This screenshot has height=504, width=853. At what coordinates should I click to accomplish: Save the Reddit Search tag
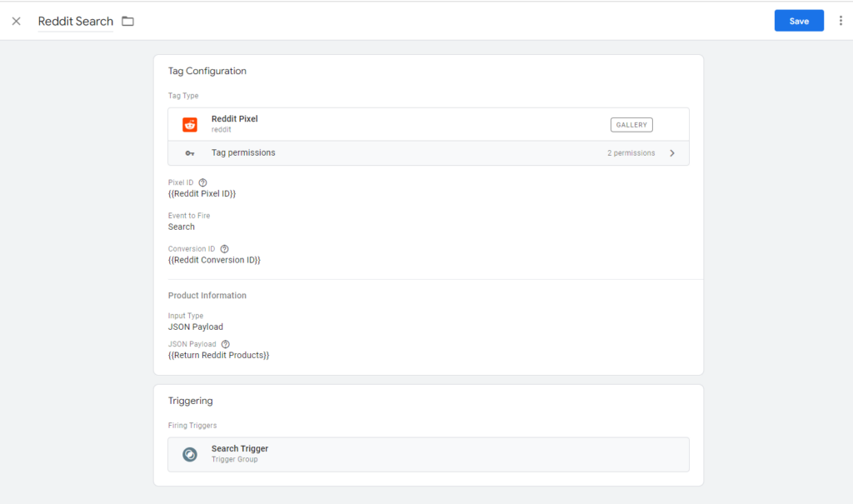tap(798, 21)
